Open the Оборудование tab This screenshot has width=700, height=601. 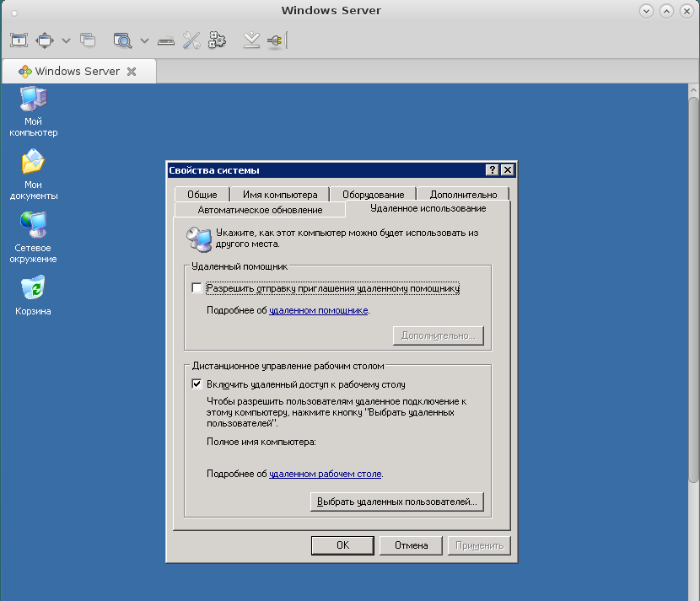pyautogui.click(x=374, y=195)
